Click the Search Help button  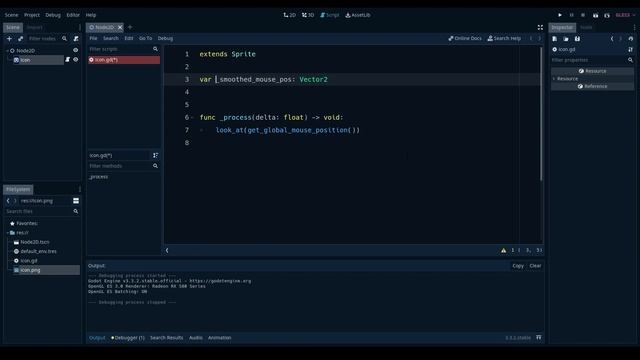(x=504, y=38)
